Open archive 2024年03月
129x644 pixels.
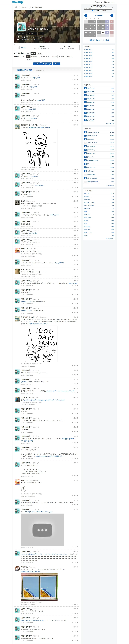point(91,102)
